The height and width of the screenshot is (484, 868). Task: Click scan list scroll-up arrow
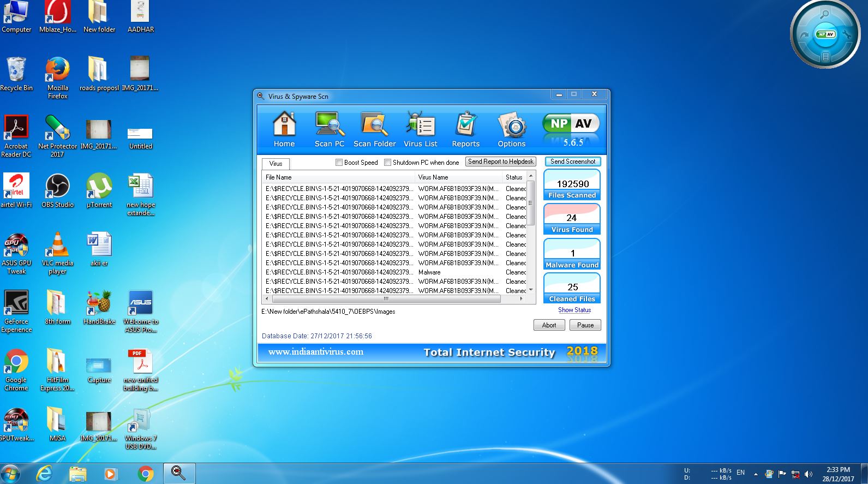531,177
